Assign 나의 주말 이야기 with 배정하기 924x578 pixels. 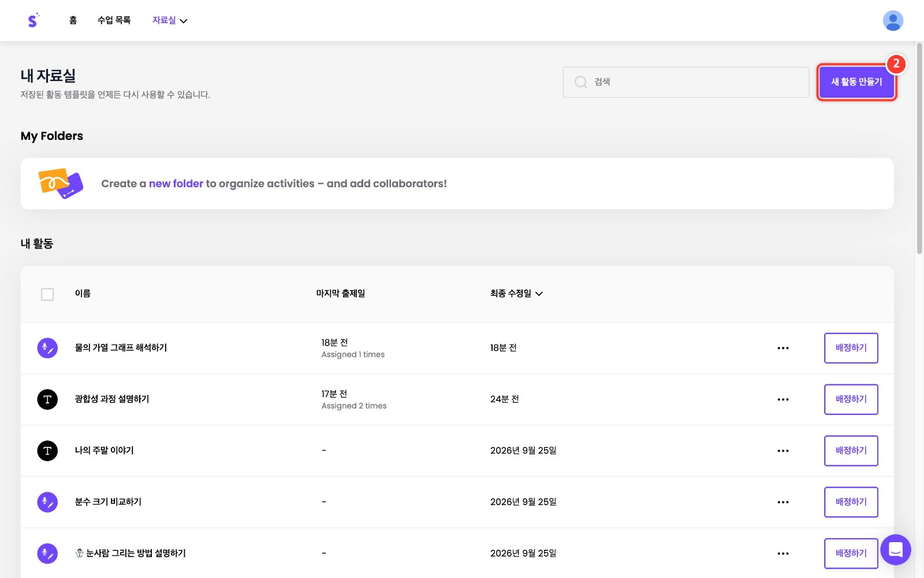coord(851,451)
